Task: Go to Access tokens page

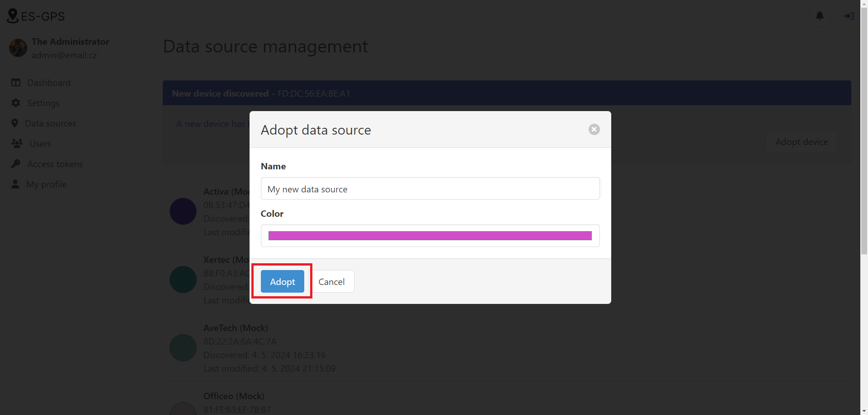Action: click(x=55, y=164)
